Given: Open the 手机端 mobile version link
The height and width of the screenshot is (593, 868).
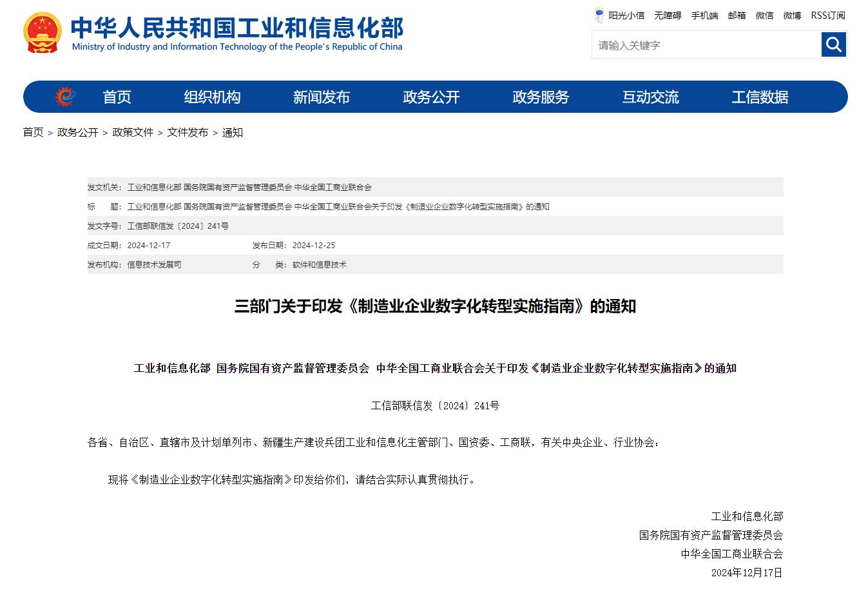Looking at the screenshot, I should (704, 15).
